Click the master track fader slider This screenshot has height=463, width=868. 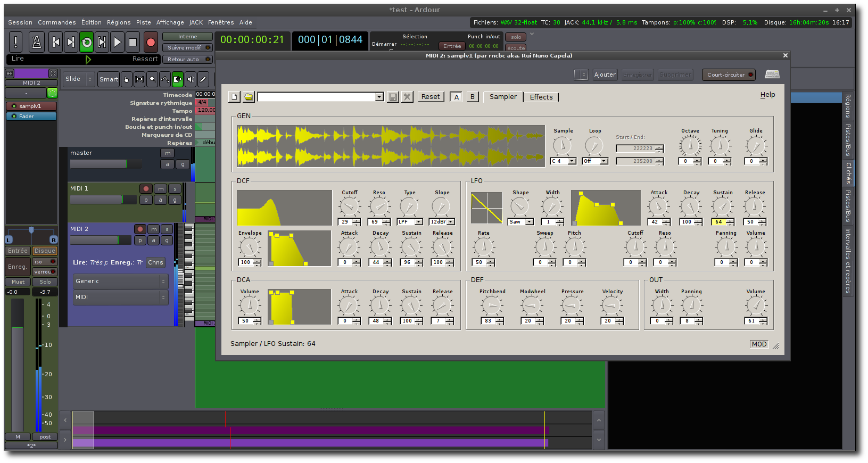point(106,164)
